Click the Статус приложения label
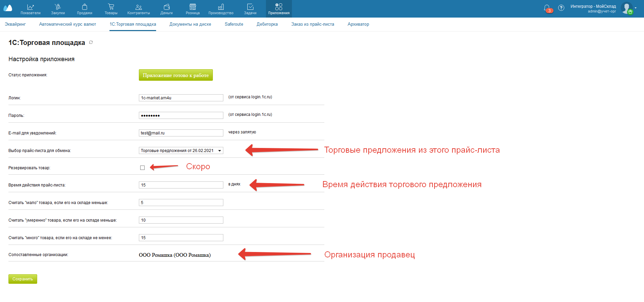 pyautogui.click(x=28, y=75)
